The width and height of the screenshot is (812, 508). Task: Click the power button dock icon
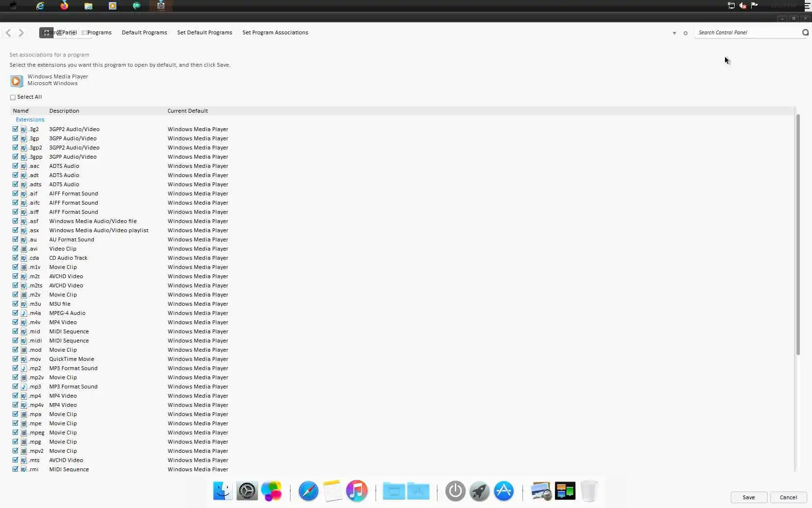coord(455,491)
